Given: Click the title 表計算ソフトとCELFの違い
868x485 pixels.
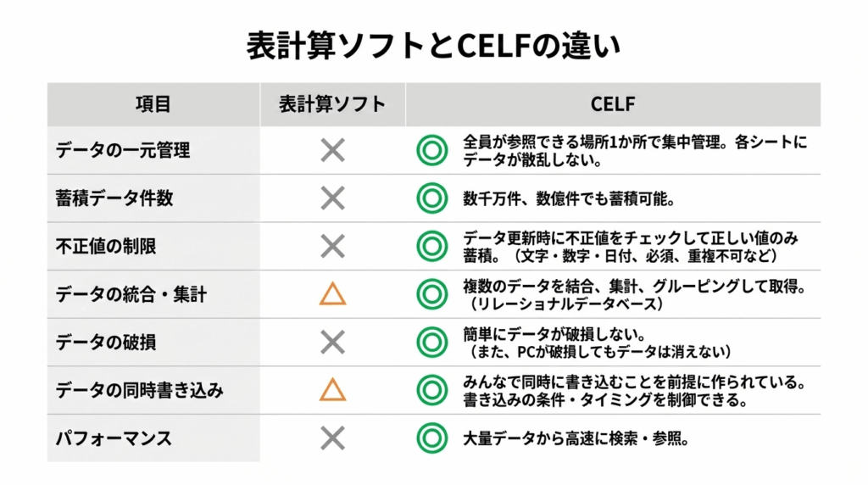Looking at the screenshot, I should [x=433, y=46].
